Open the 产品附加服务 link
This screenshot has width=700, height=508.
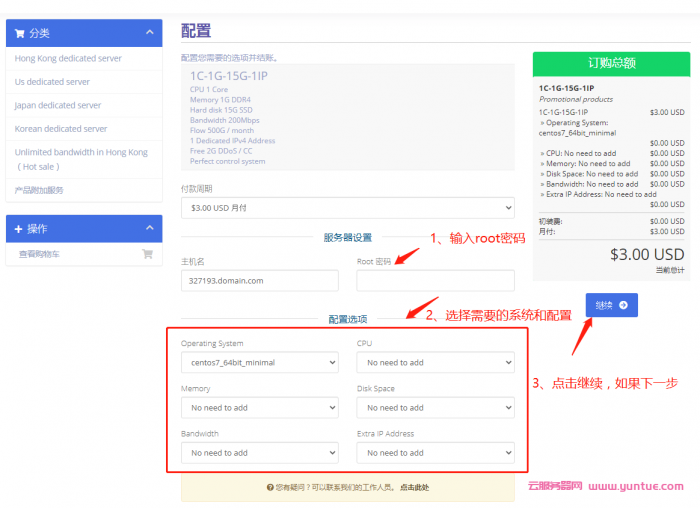pyautogui.click(x=39, y=190)
